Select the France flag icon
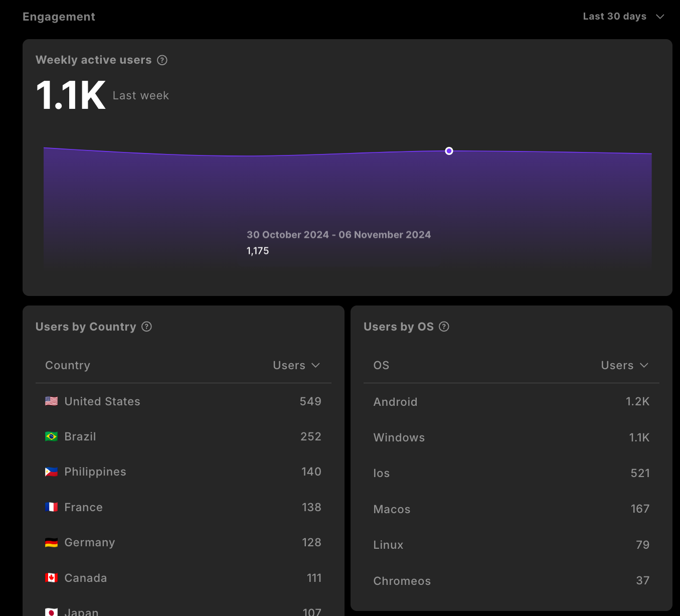 tap(51, 507)
